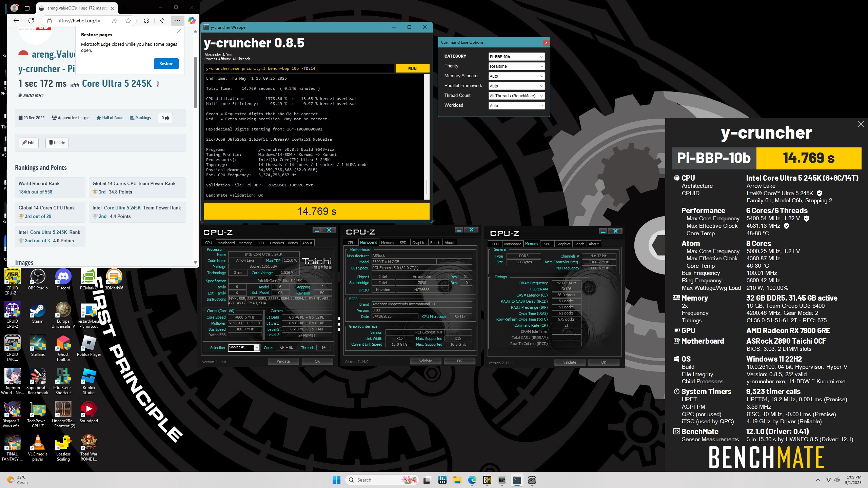Click the taskbar Search box
Image resolution: width=868 pixels, height=488 pixels.
coord(382,480)
